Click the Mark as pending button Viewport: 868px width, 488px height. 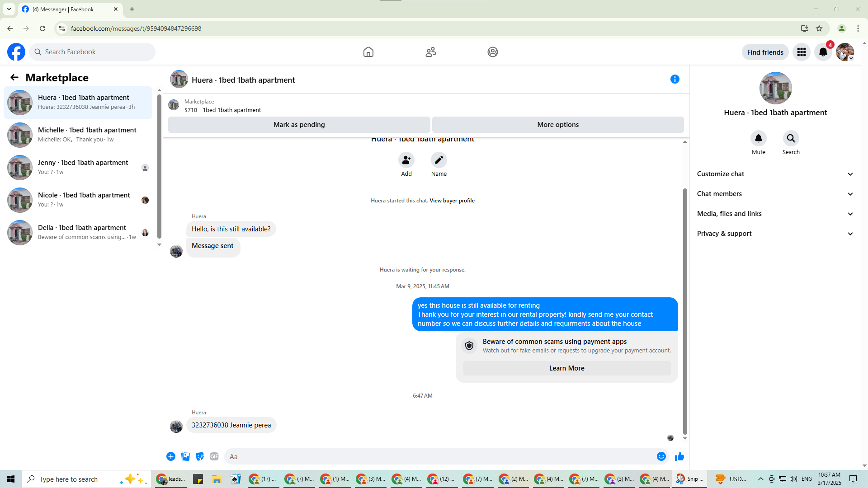coord(299,125)
